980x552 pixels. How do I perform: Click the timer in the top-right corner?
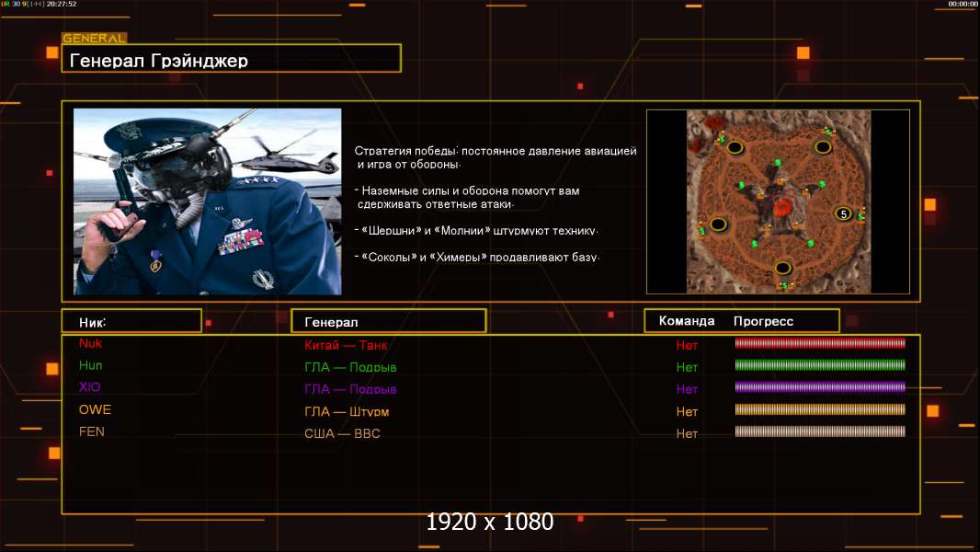point(963,5)
